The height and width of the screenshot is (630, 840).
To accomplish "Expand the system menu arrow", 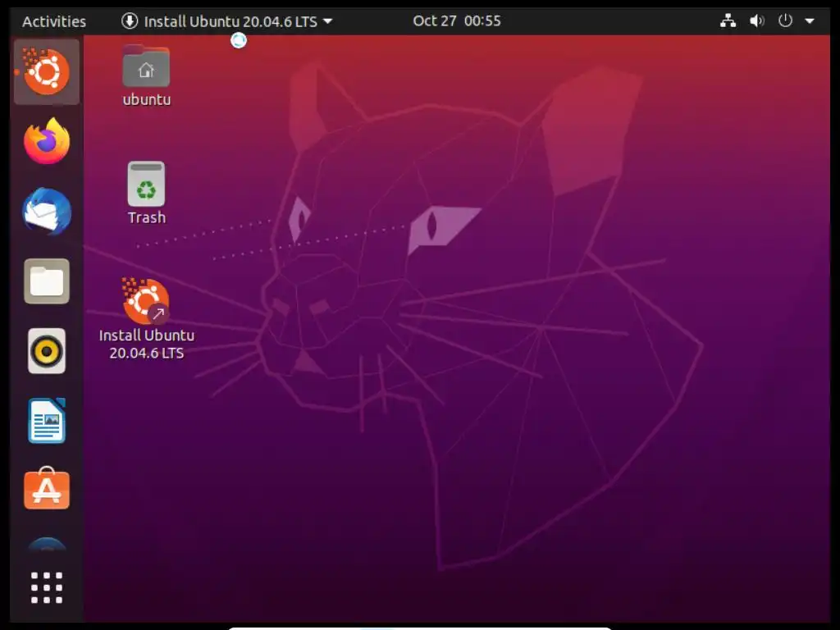I will [810, 21].
